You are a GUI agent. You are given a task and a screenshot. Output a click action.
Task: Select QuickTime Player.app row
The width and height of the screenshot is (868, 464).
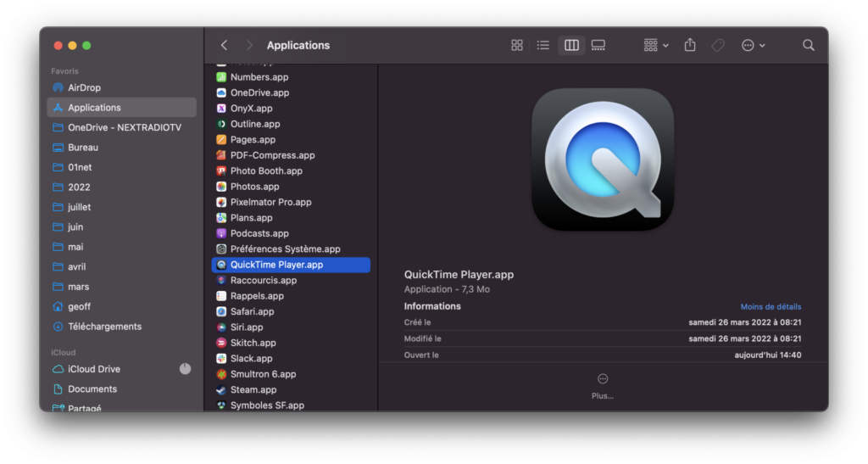coord(291,265)
